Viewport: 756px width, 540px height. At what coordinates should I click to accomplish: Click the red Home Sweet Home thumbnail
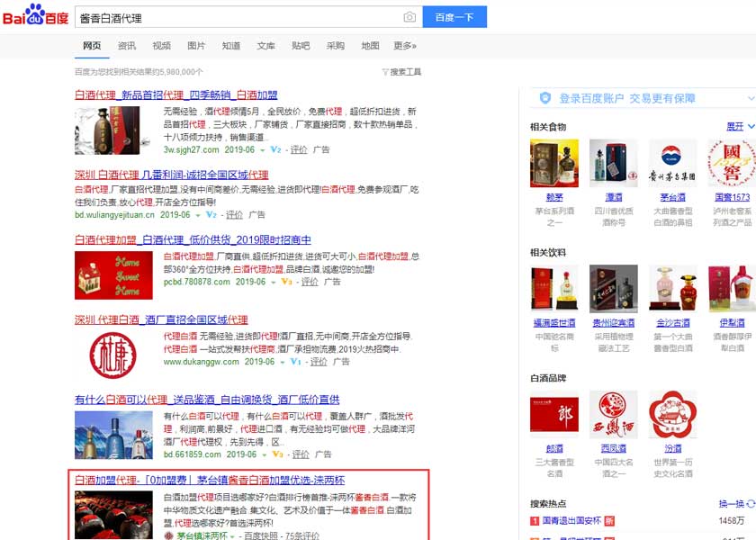tap(113, 275)
